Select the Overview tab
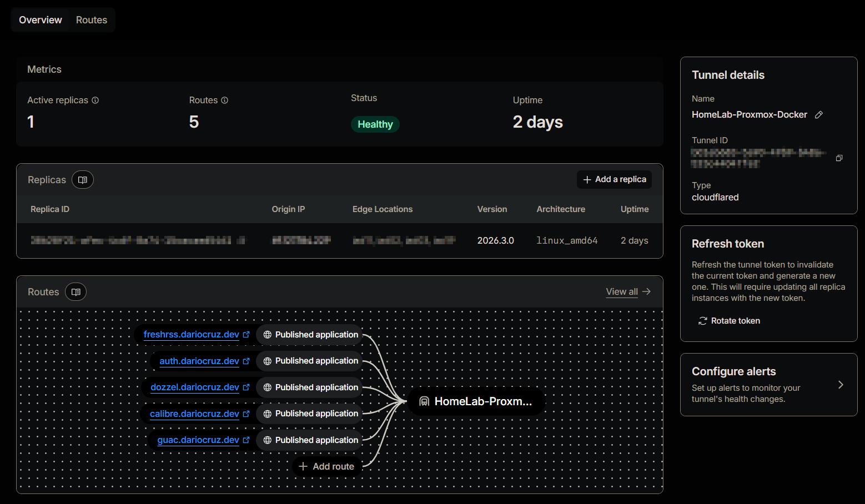Screen dimensions: 865x504 click(x=41, y=20)
